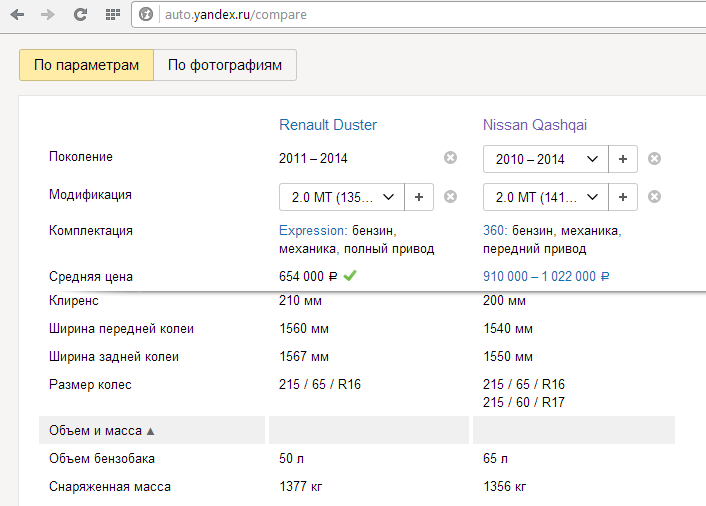Click the 65 л fuel tank value
This screenshot has height=506, width=706.
(x=495, y=458)
